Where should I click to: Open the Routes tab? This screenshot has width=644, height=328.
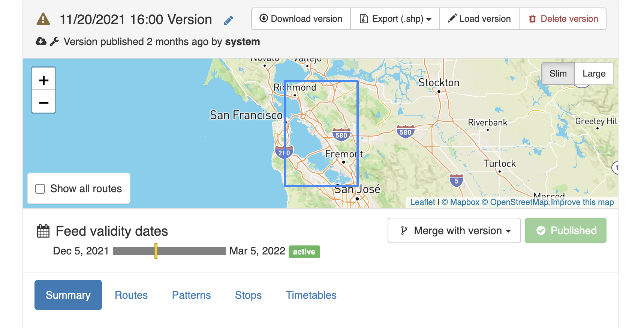(x=131, y=295)
